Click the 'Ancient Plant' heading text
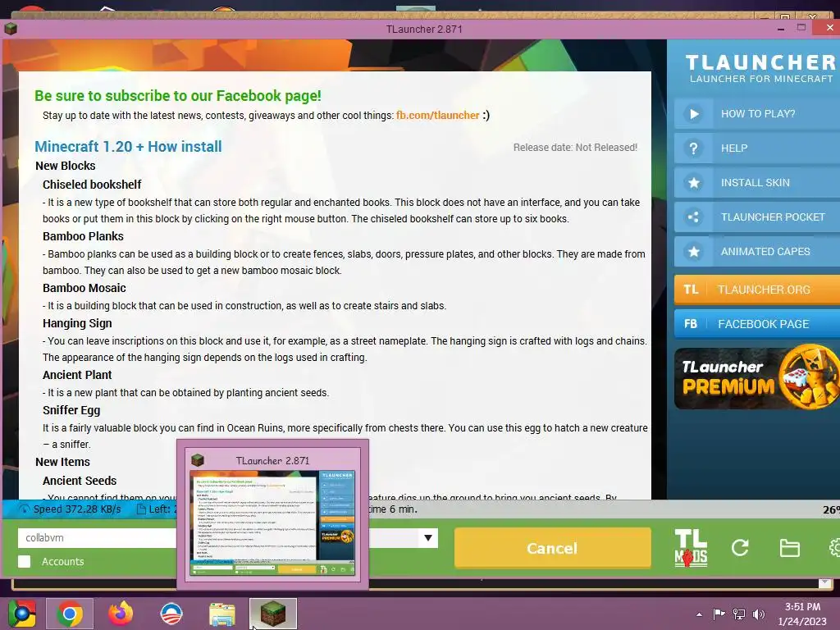This screenshot has height=630, width=840. 77,374
